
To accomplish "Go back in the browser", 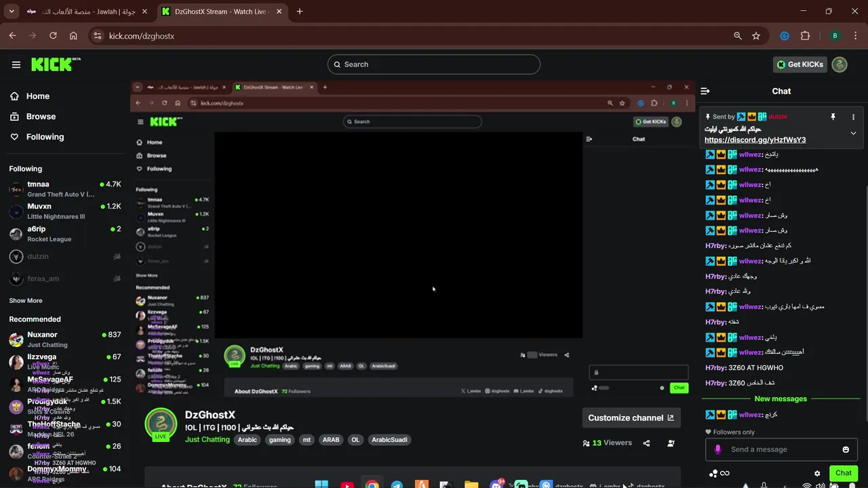I will click(13, 36).
